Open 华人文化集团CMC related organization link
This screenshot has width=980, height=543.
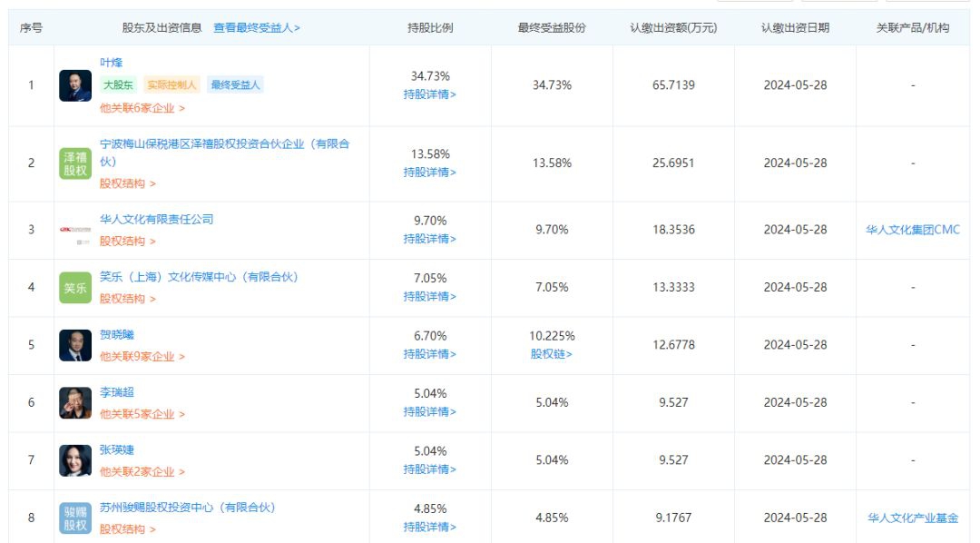(913, 230)
